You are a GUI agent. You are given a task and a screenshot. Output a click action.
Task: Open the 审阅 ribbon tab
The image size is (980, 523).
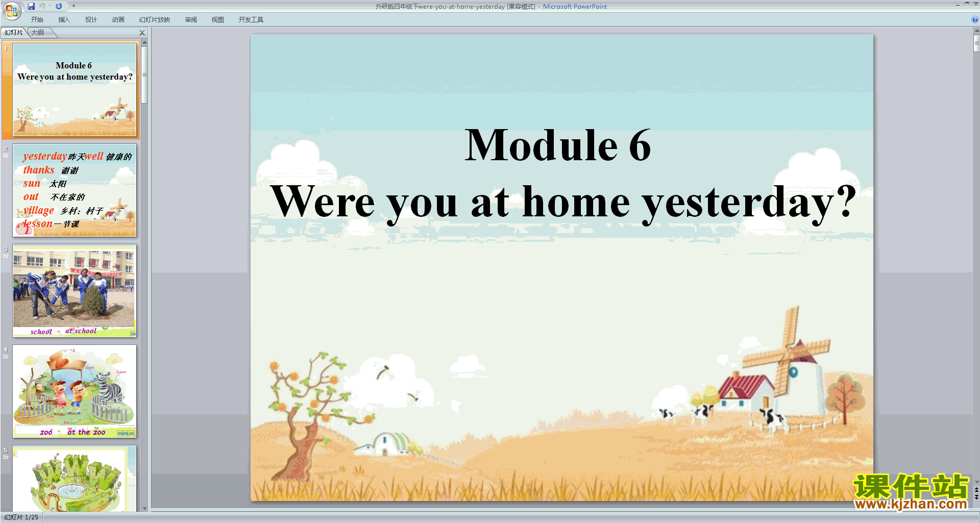191,20
